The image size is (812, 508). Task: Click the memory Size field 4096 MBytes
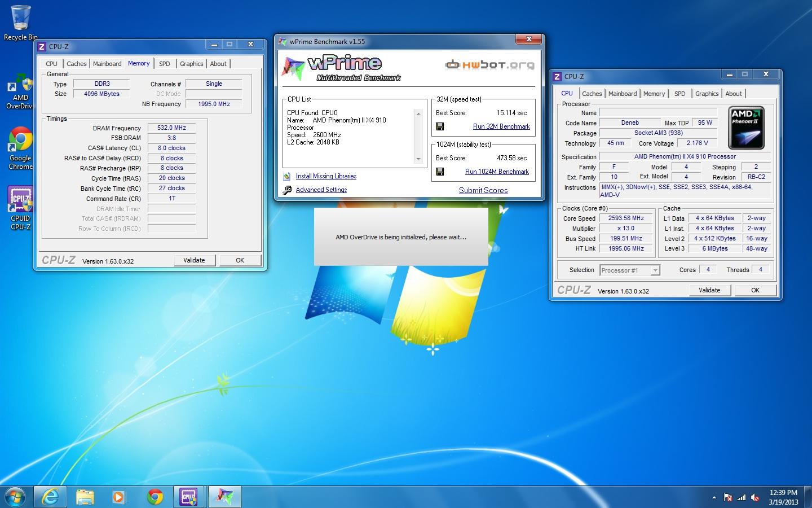pyautogui.click(x=101, y=94)
